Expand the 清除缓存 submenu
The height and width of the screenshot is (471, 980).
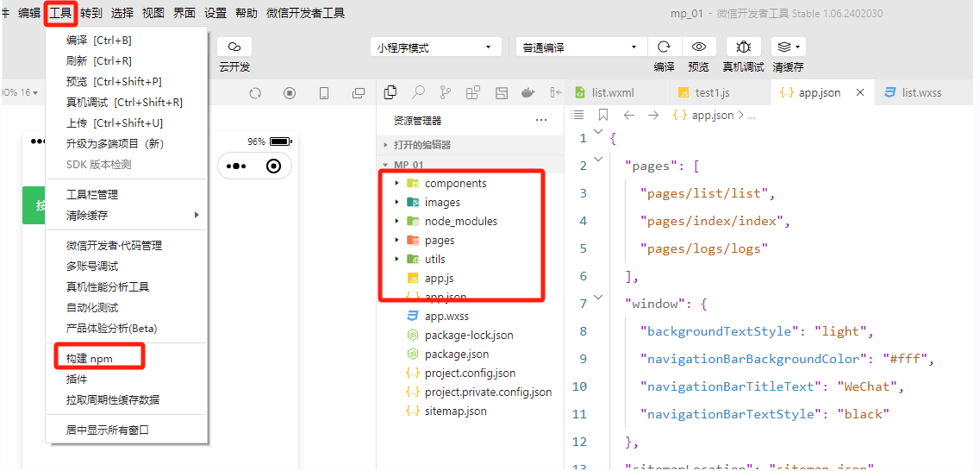coord(126,215)
